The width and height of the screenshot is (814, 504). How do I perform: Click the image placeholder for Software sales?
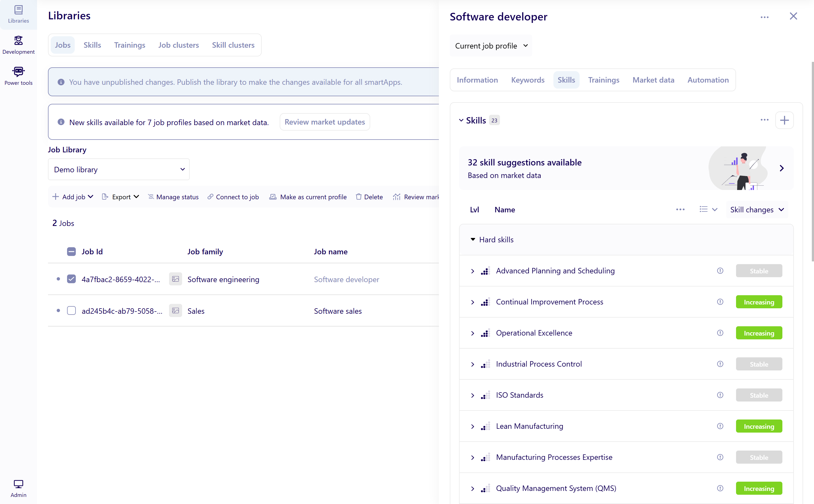tap(175, 311)
